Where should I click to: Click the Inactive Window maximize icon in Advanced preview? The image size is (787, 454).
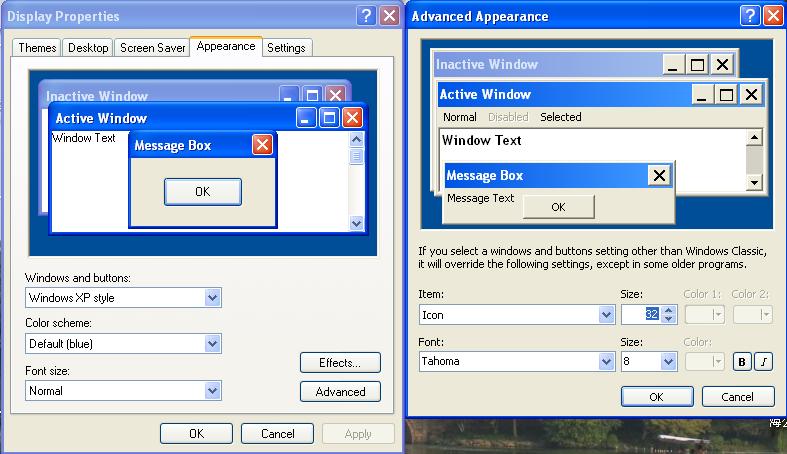tap(697, 64)
